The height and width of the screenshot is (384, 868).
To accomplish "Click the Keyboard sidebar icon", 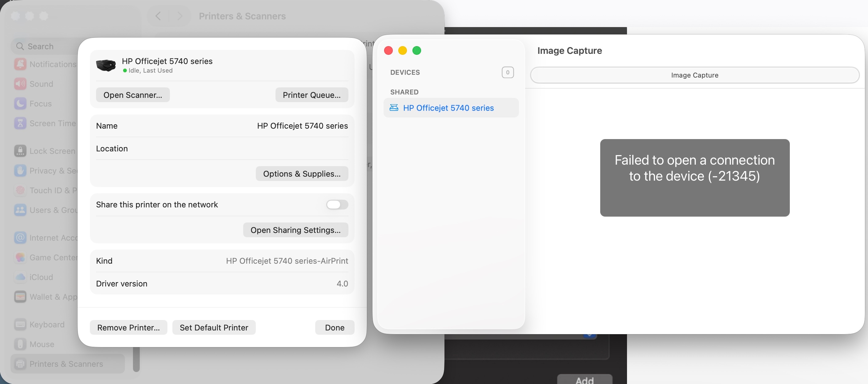I will [x=20, y=324].
